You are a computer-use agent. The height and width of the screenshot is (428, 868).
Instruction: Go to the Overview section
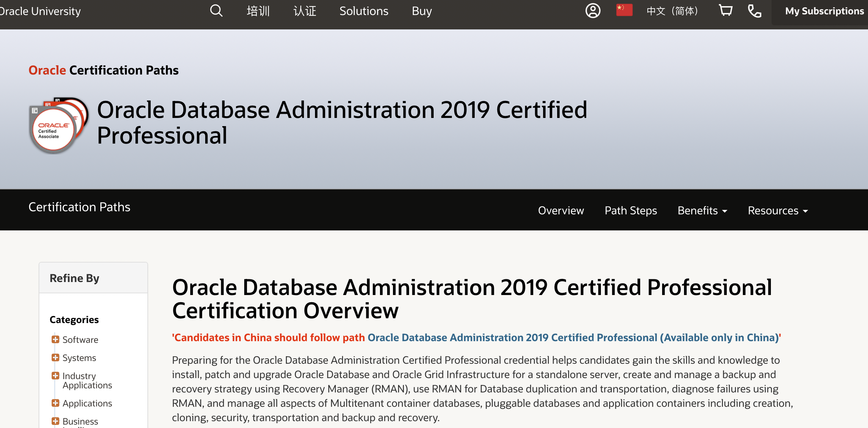point(561,211)
